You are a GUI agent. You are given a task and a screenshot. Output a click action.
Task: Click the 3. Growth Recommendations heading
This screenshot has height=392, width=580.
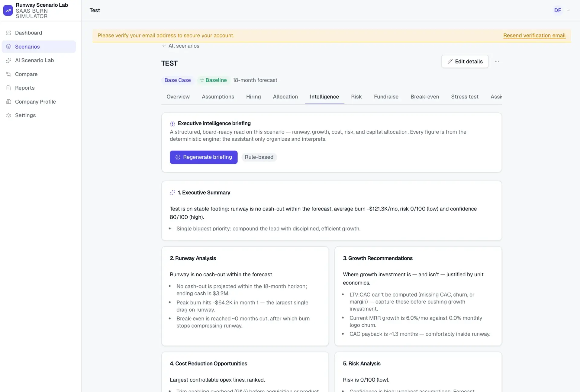378,258
